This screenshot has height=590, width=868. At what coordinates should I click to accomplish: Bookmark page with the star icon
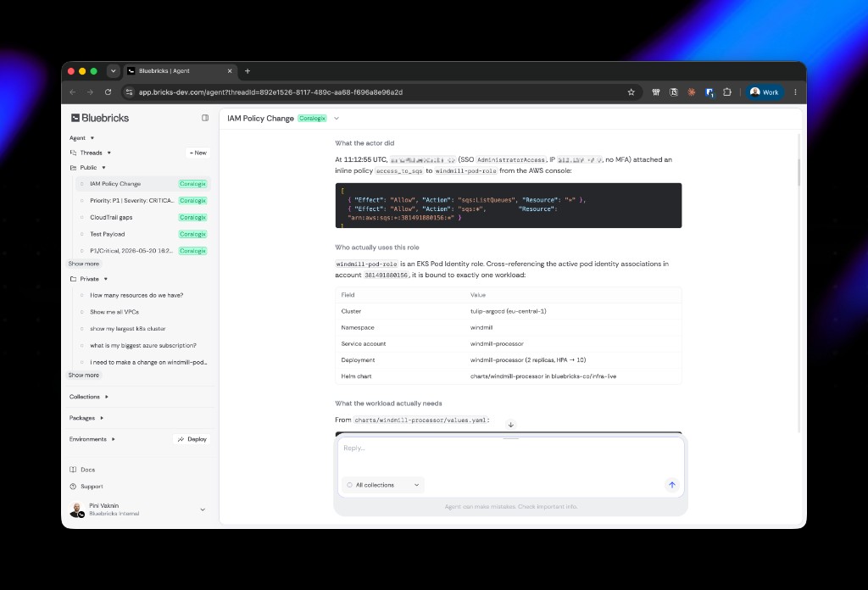631,92
